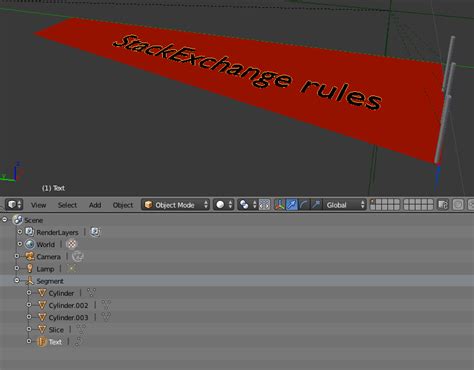Viewport: 474px width, 370px height.
Task: Open the 3D View editor type selector
Action: coord(14,204)
